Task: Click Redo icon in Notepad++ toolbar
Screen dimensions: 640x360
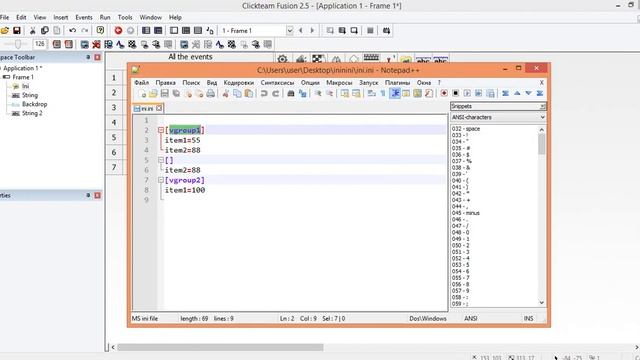Action: (276, 94)
